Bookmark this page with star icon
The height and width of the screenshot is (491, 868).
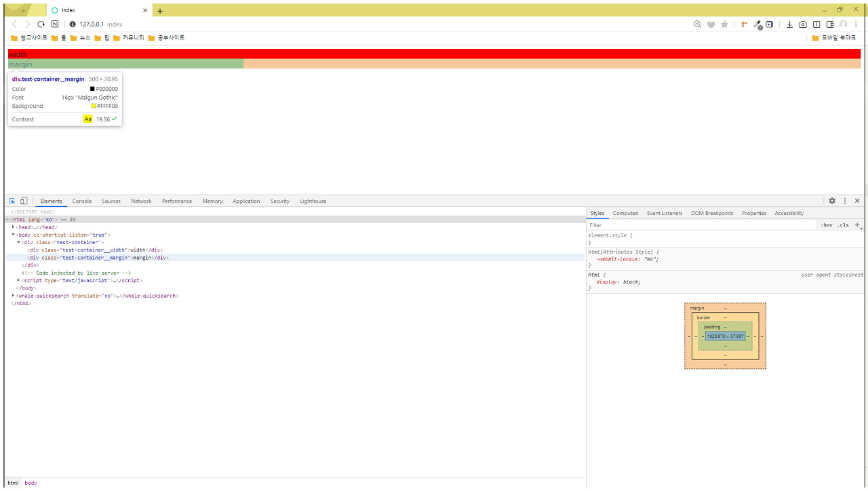coord(724,24)
